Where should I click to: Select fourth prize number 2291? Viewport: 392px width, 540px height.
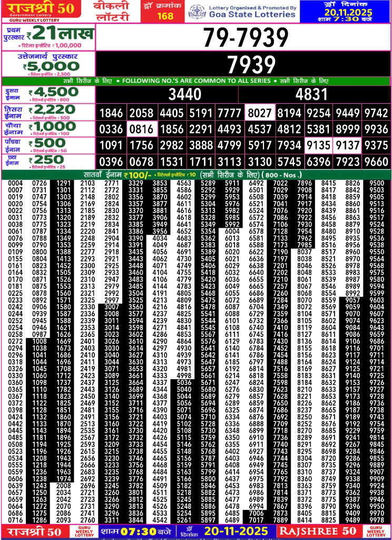click(201, 130)
